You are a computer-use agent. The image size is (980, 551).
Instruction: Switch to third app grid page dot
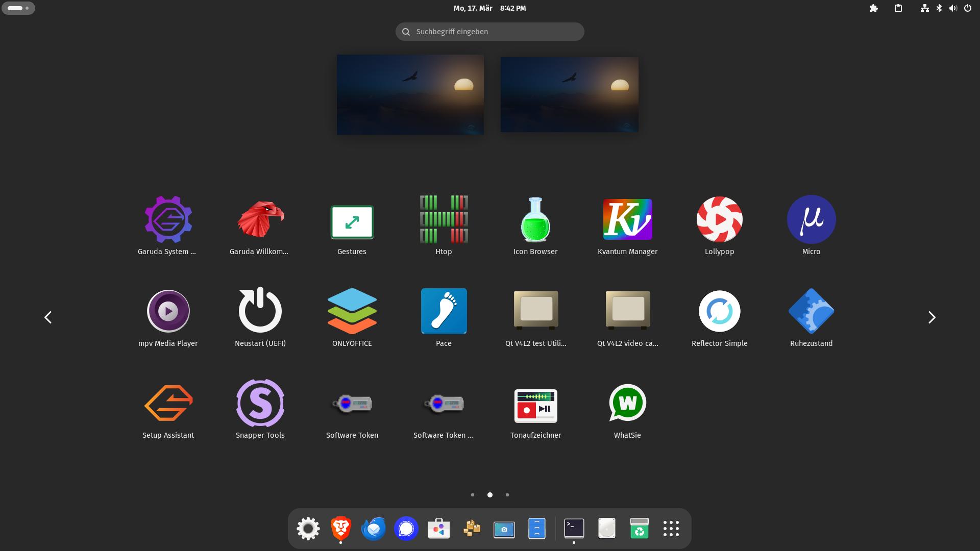coord(507,495)
